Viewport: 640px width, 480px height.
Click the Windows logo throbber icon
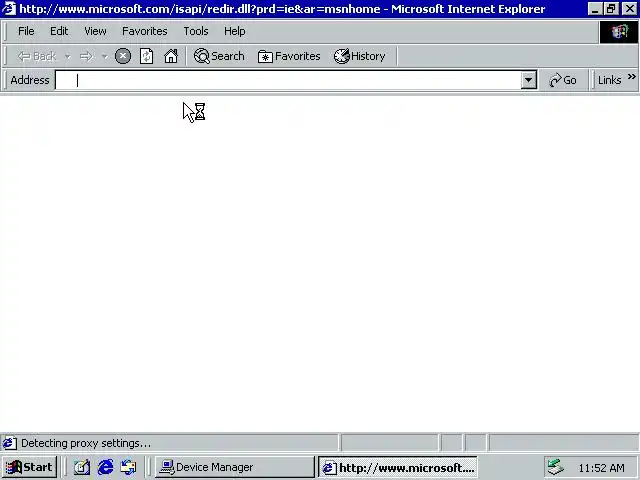[619, 32]
